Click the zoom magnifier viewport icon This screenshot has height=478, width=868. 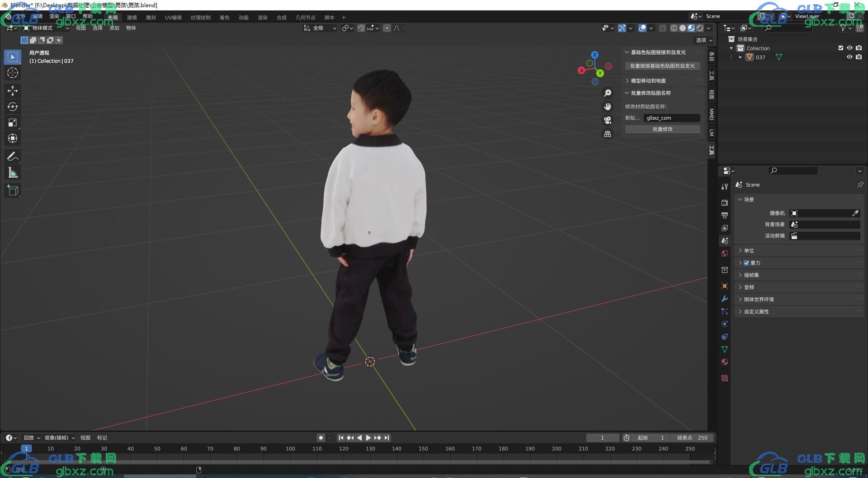608,93
